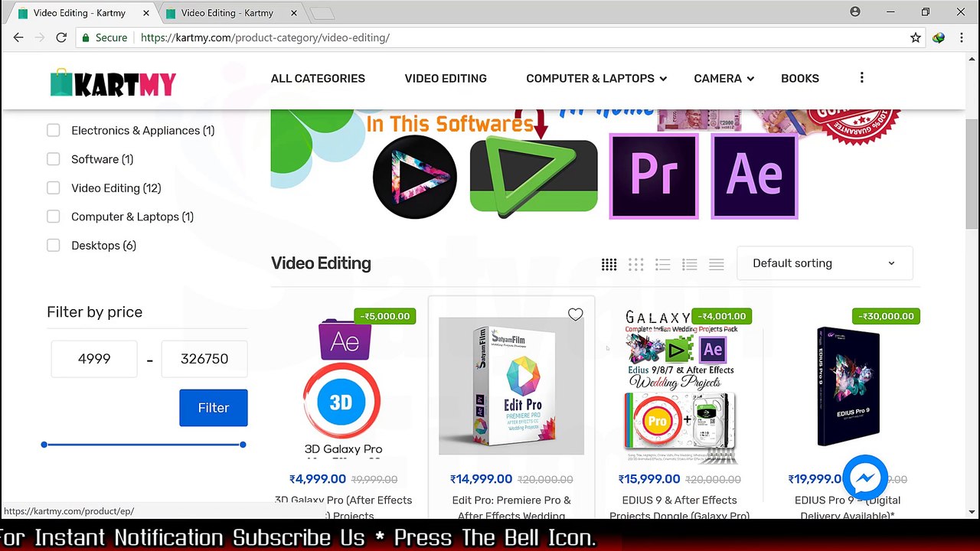Click the -₹5,000.00 discount badge
The height and width of the screenshot is (551, 980).
point(385,316)
